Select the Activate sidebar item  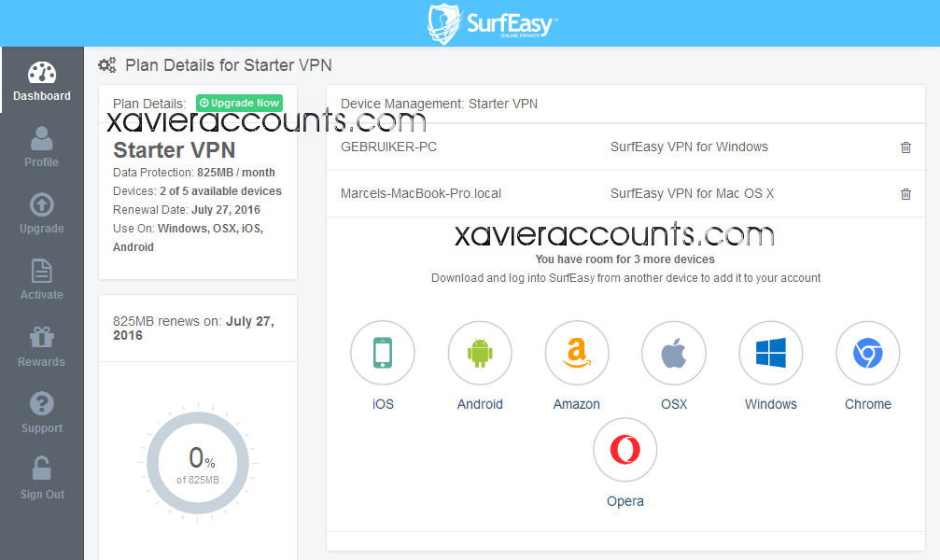pyautogui.click(x=41, y=280)
